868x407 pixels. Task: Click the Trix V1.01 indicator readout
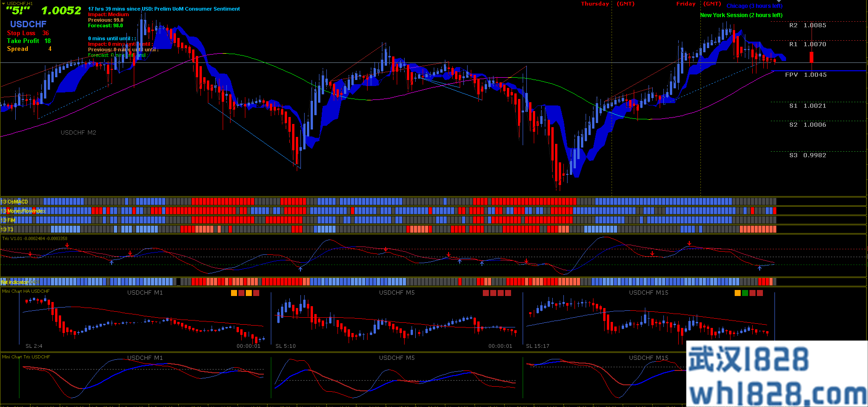[35, 239]
